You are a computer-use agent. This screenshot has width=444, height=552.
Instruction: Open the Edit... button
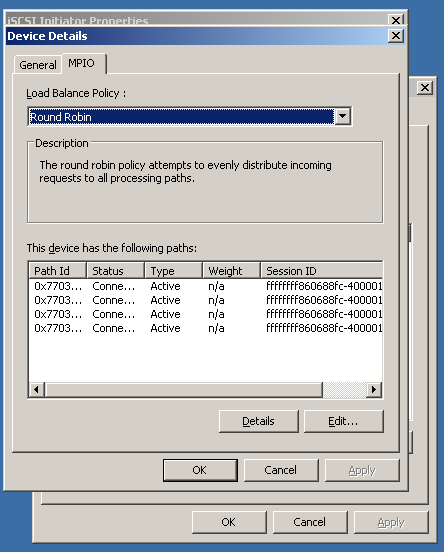tap(343, 421)
